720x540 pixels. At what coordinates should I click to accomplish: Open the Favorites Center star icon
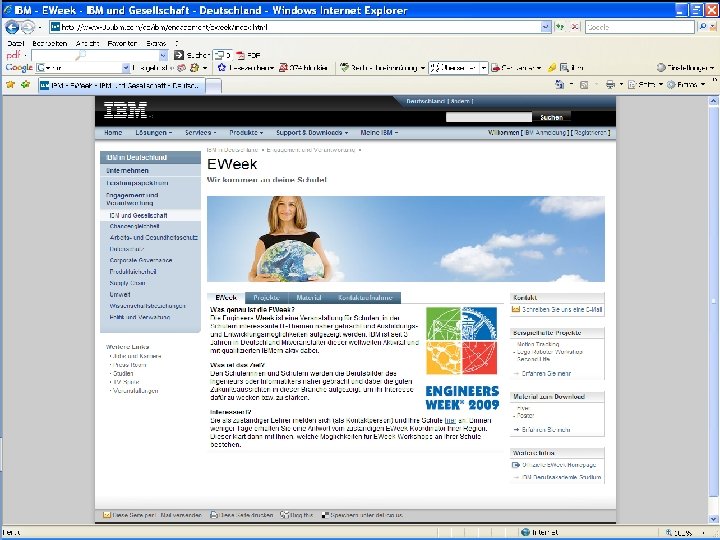coord(11,84)
